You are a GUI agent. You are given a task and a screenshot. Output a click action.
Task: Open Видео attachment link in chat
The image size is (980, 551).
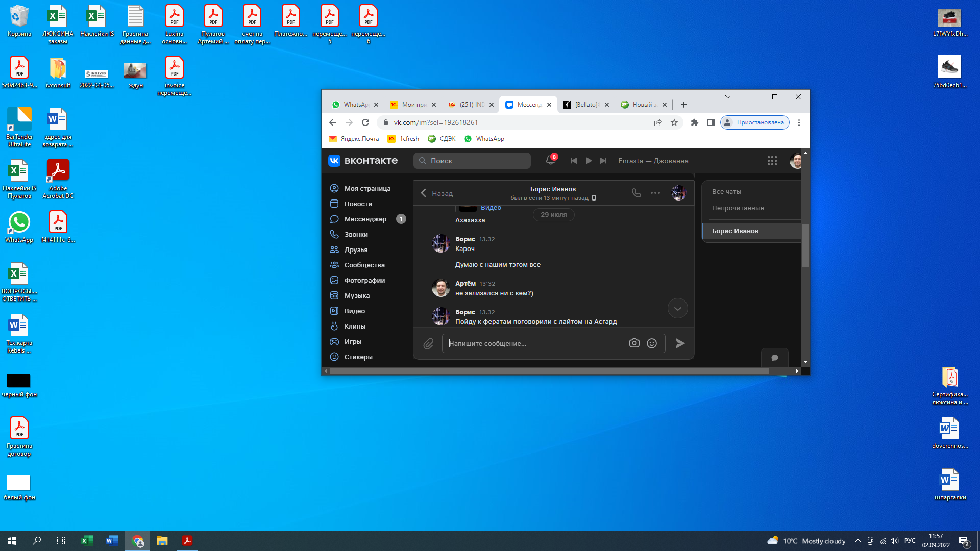[491, 207]
